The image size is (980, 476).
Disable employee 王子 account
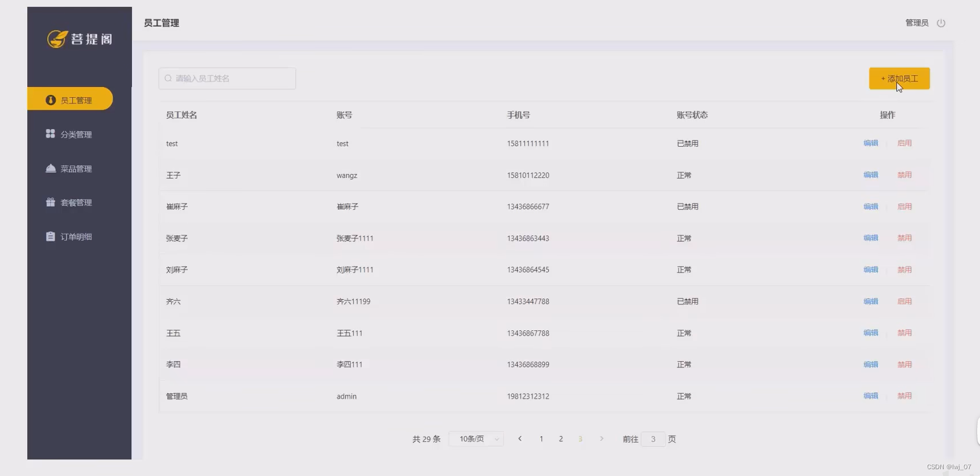pyautogui.click(x=904, y=175)
